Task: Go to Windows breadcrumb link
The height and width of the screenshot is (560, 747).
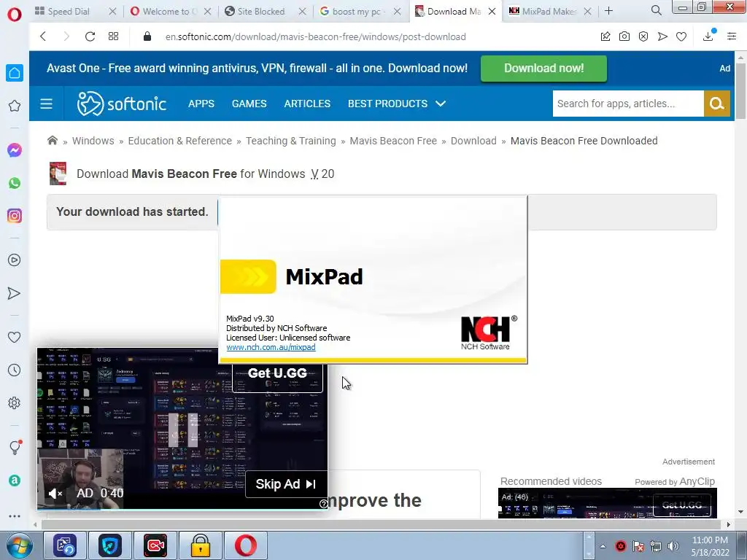Action: [93, 141]
